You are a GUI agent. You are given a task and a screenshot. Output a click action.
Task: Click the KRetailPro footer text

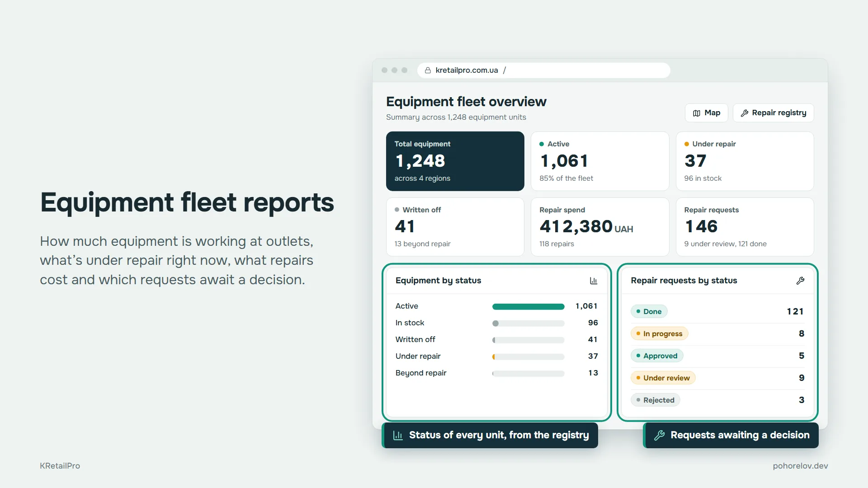pos(60,466)
